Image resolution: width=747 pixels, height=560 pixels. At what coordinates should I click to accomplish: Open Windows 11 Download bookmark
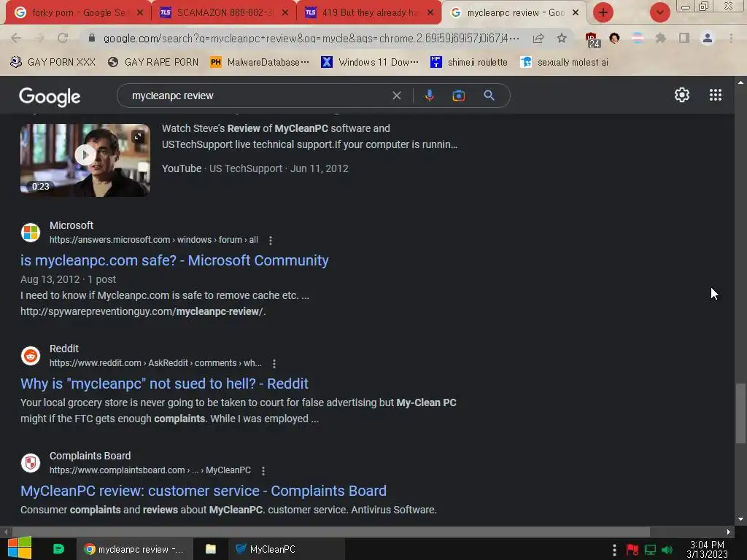370,62
